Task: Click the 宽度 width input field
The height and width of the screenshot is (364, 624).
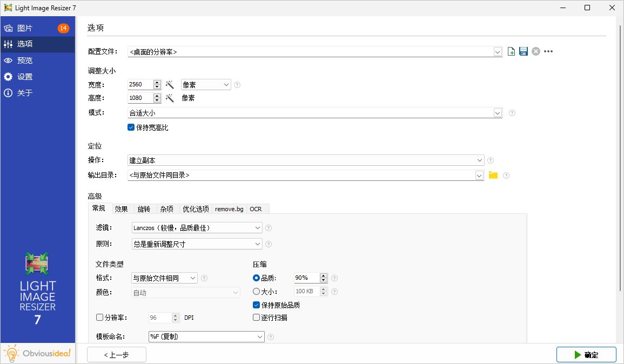Action: 140,85
